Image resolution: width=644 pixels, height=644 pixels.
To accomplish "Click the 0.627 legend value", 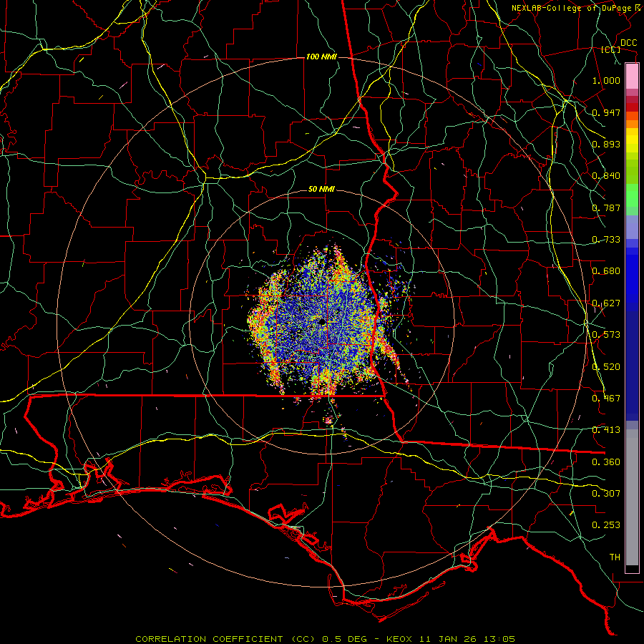I will click(x=606, y=303).
